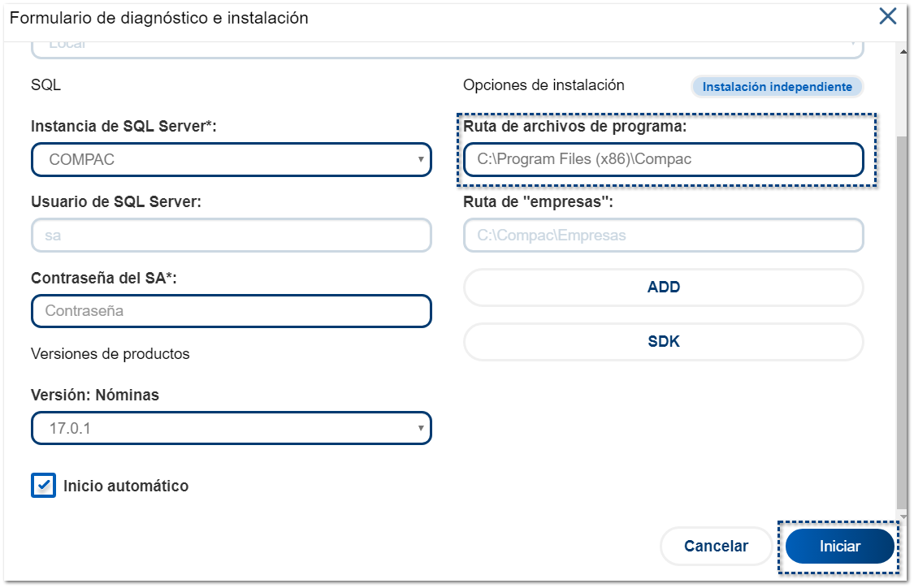
Task: Expand the Versión Nóminas selector
Action: pos(231,427)
